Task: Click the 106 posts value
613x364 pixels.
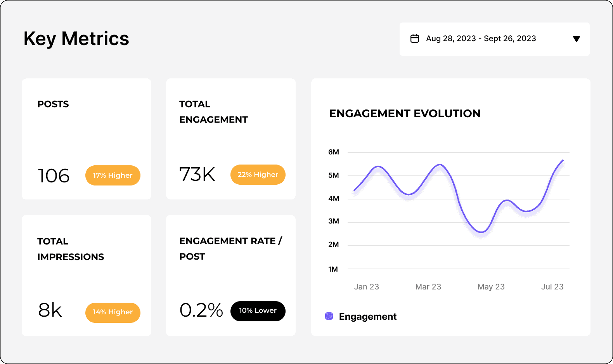Action: tap(54, 176)
